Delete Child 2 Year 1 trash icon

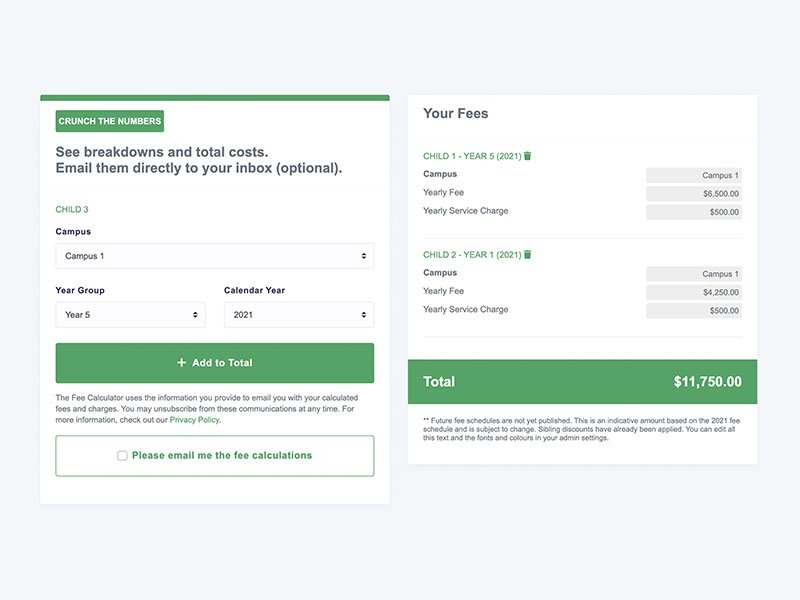point(528,254)
